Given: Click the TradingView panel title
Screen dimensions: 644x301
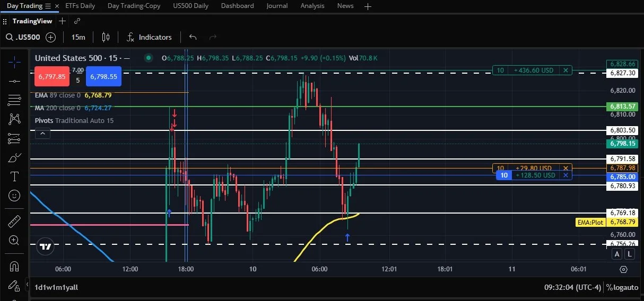Looking at the screenshot, I should pyautogui.click(x=32, y=21).
